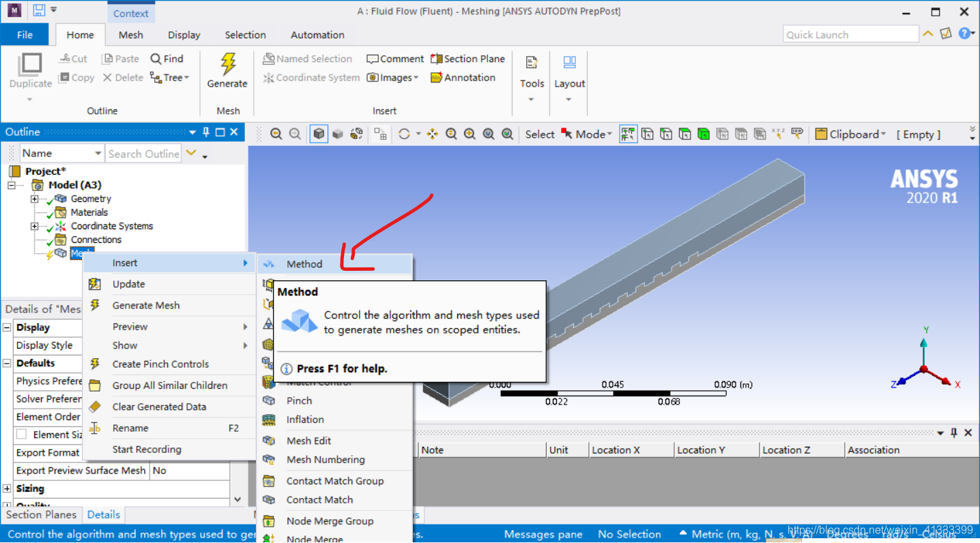Click the Inflation icon in Insert submenu
The width and height of the screenshot is (980, 543).
269,420
